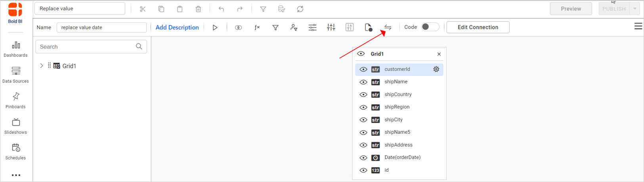Image resolution: width=644 pixels, height=182 pixels.
Task: Click the run play icon
Action: pyautogui.click(x=215, y=28)
